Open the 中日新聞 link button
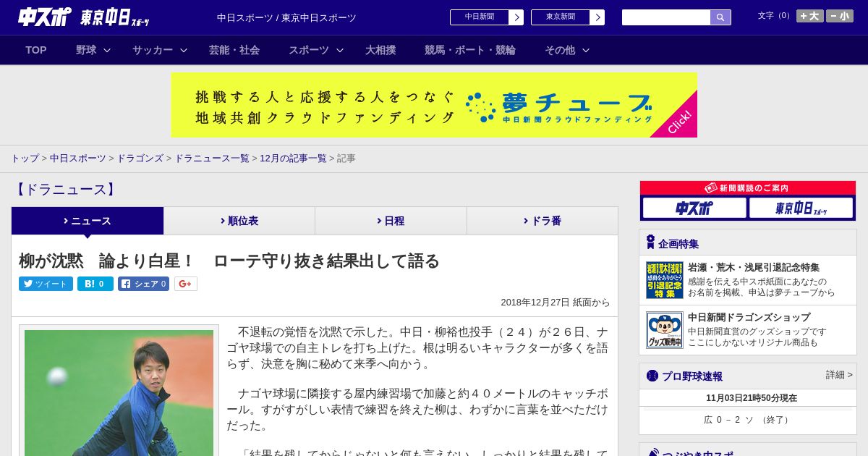Screen dimensions: 868x456 [487, 17]
